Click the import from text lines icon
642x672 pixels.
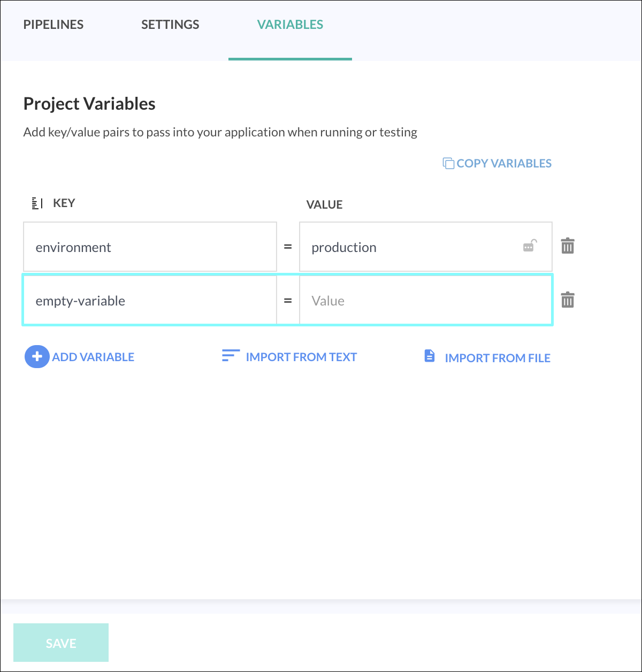pyautogui.click(x=231, y=356)
